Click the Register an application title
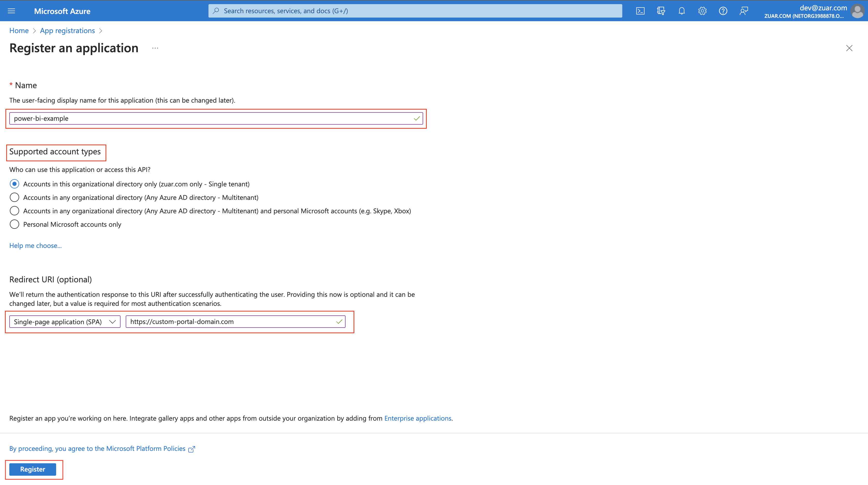The image size is (868, 485). pos(74,48)
